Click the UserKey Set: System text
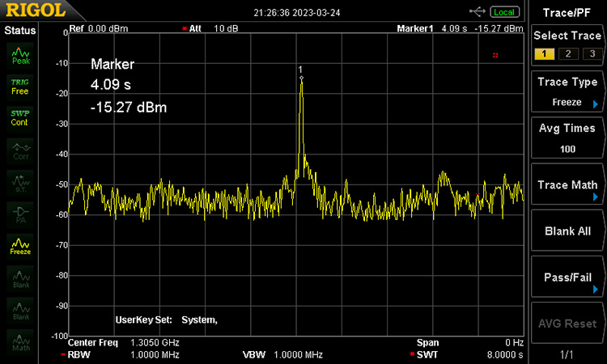 click(x=167, y=320)
